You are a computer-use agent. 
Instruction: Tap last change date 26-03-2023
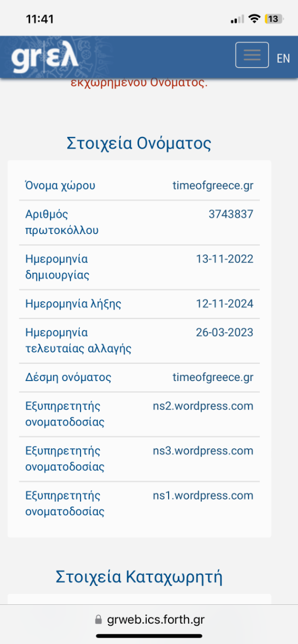coord(224,332)
